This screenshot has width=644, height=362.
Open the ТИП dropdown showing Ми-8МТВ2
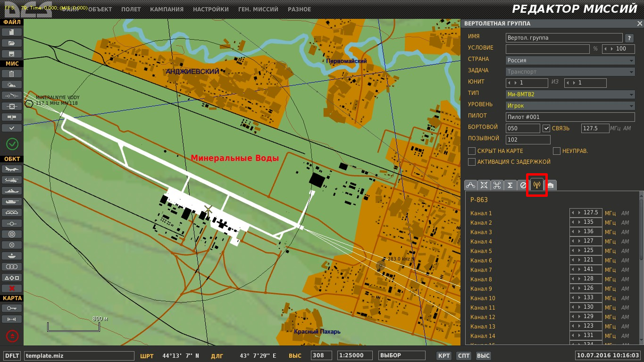570,94
